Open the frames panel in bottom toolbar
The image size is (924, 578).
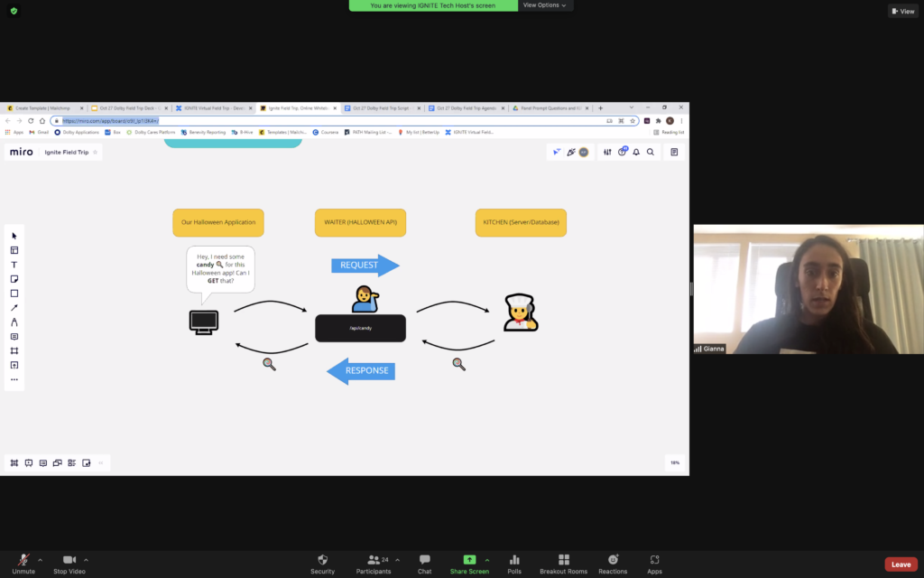[14, 463]
